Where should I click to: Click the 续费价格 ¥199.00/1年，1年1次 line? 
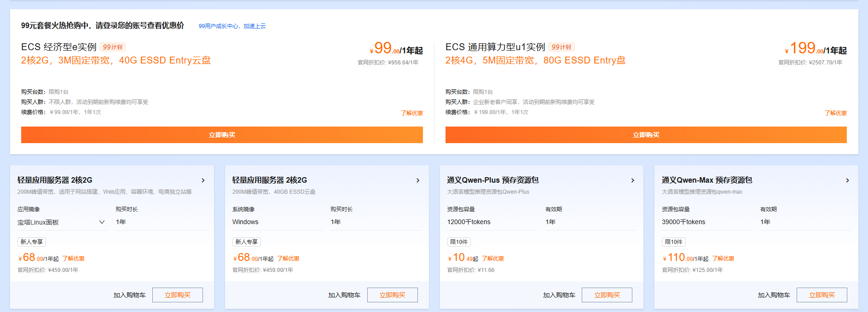[x=487, y=112]
